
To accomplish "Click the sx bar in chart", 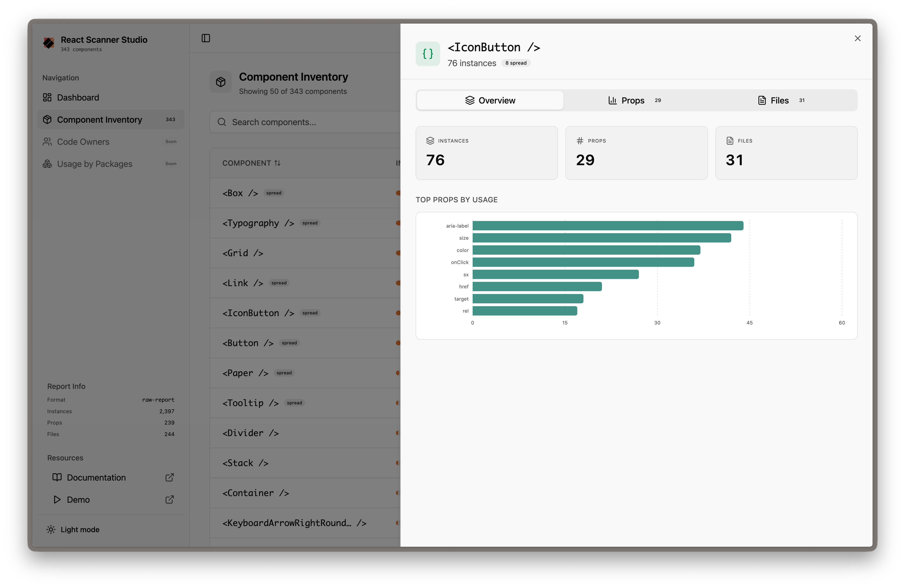I will click(x=555, y=274).
